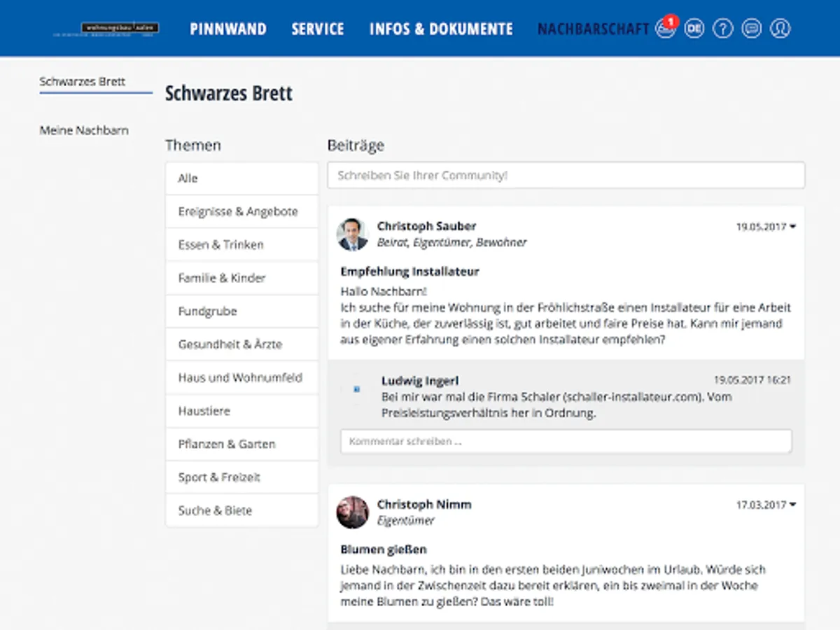840x630 pixels.
Task: Open Service menu
Action: (318, 29)
